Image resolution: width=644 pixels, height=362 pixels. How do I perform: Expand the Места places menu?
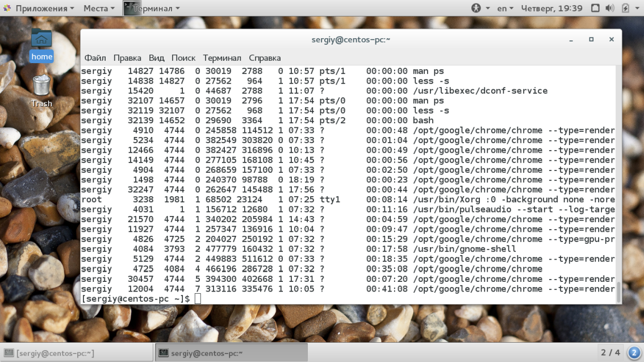[99, 8]
